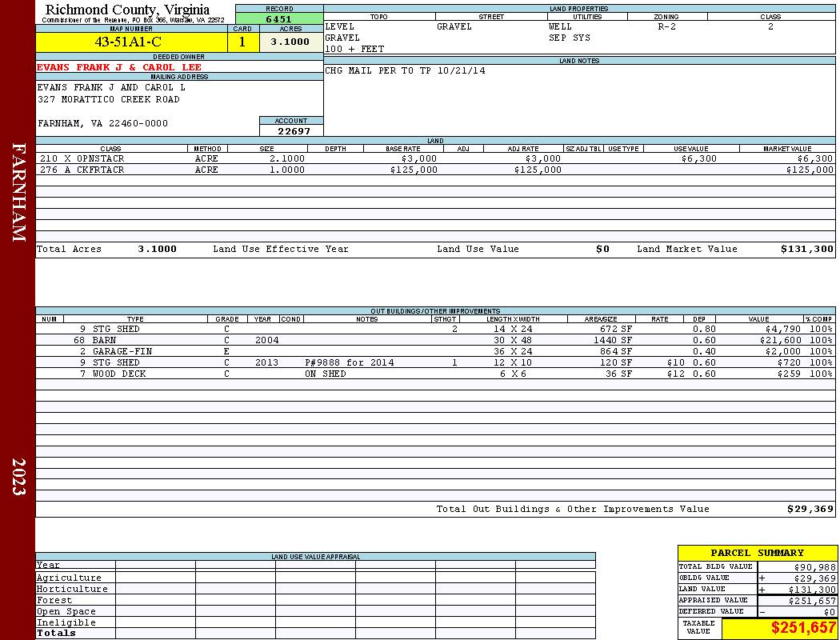Click the card number 1 field

(x=242, y=42)
